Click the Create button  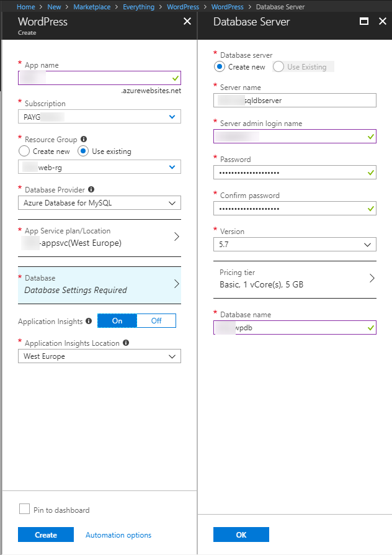(46, 535)
